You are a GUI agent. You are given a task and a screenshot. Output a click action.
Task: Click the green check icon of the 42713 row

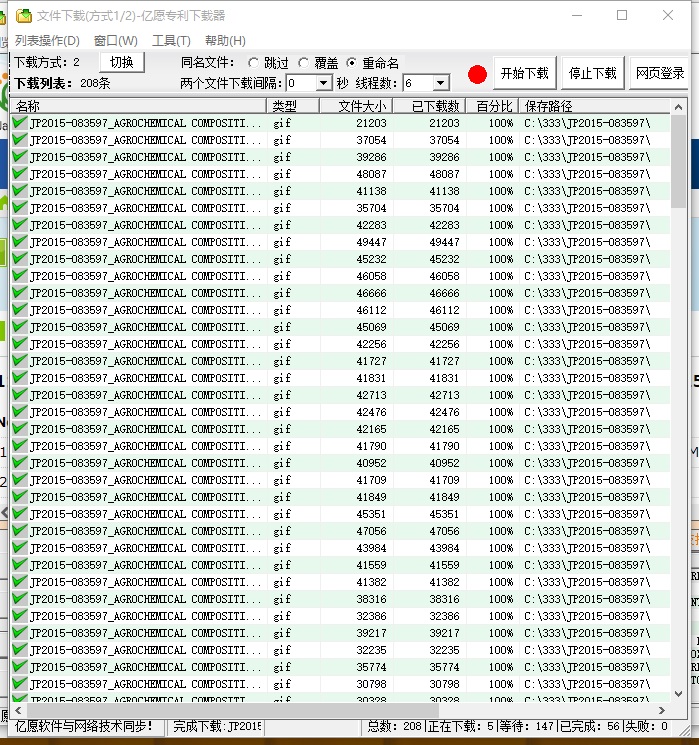pyautogui.click(x=20, y=395)
